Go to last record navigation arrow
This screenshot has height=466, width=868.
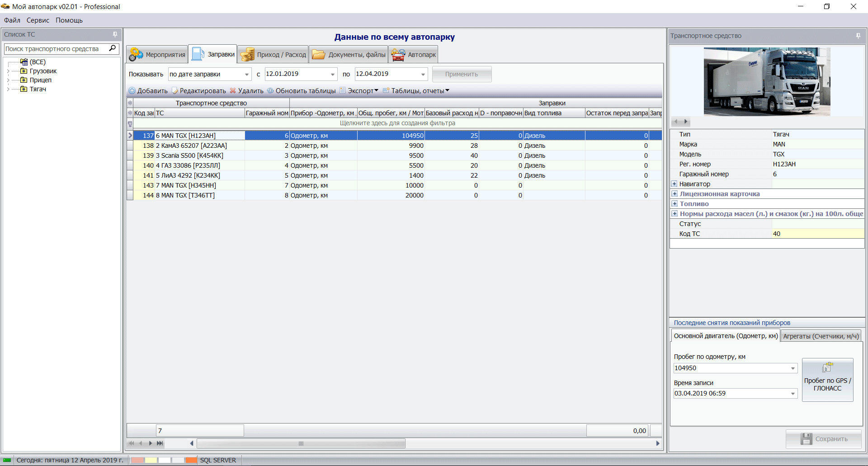coord(160,443)
